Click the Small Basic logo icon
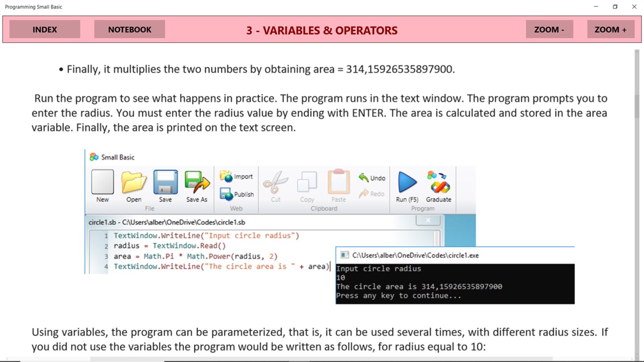 coord(94,157)
